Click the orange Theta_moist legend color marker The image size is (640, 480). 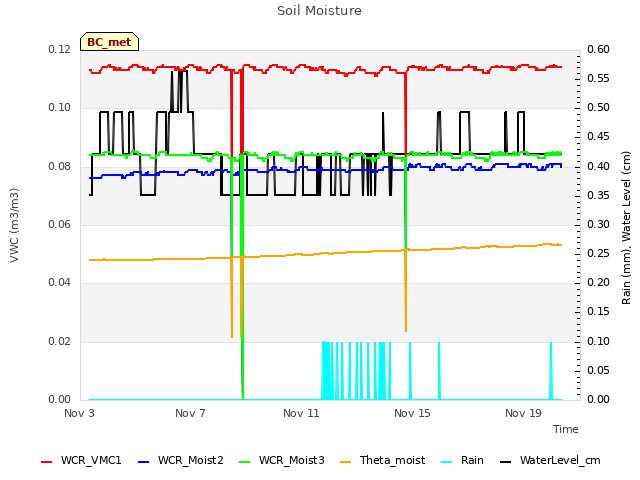[x=346, y=462]
